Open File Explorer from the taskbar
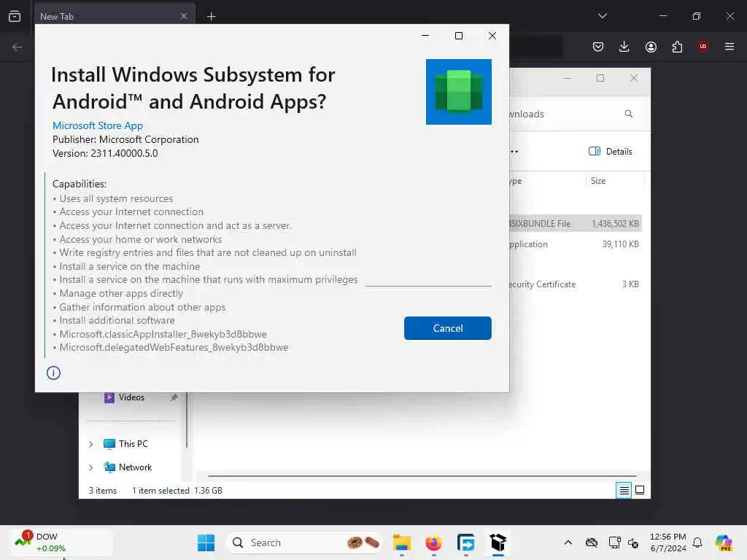 [x=402, y=542]
